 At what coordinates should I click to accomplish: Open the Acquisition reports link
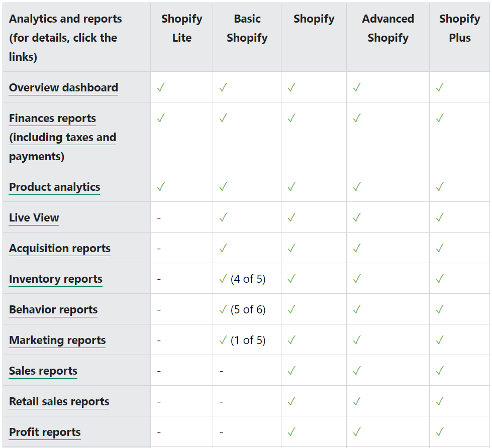tap(59, 249)
